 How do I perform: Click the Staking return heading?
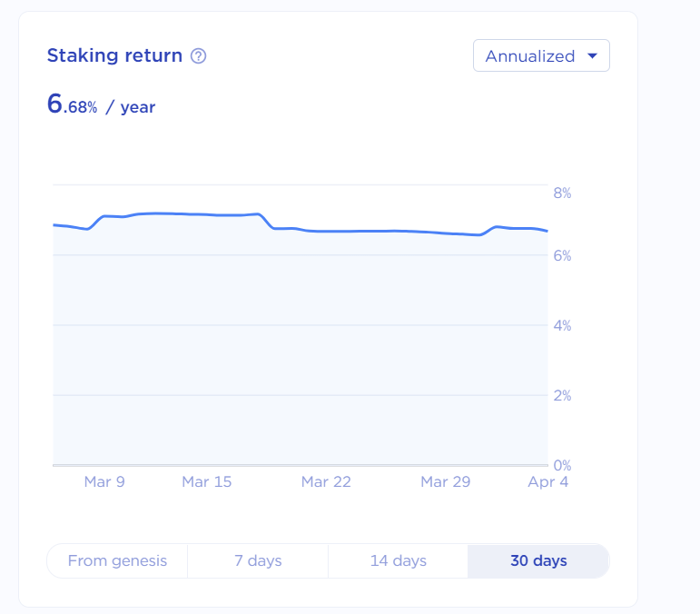tap(114, 56)
